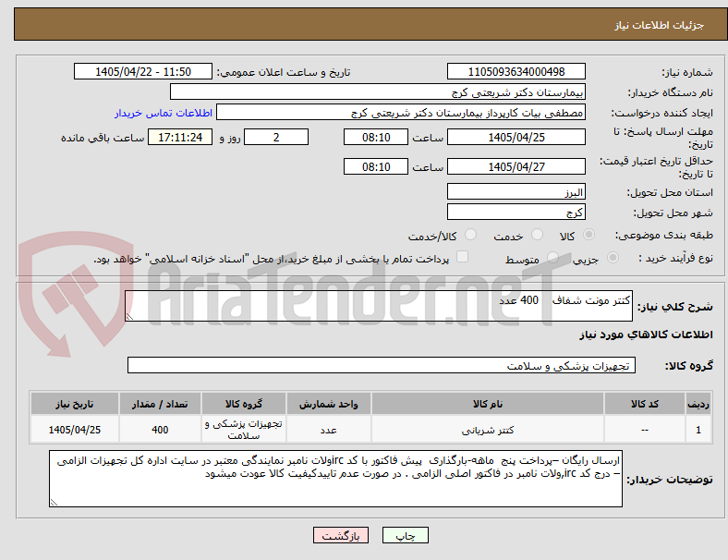This screenshot has height=560, width=728.
Task: Click the announcement date field 1405/04/22 - 11:50
Action: [143, 71]
